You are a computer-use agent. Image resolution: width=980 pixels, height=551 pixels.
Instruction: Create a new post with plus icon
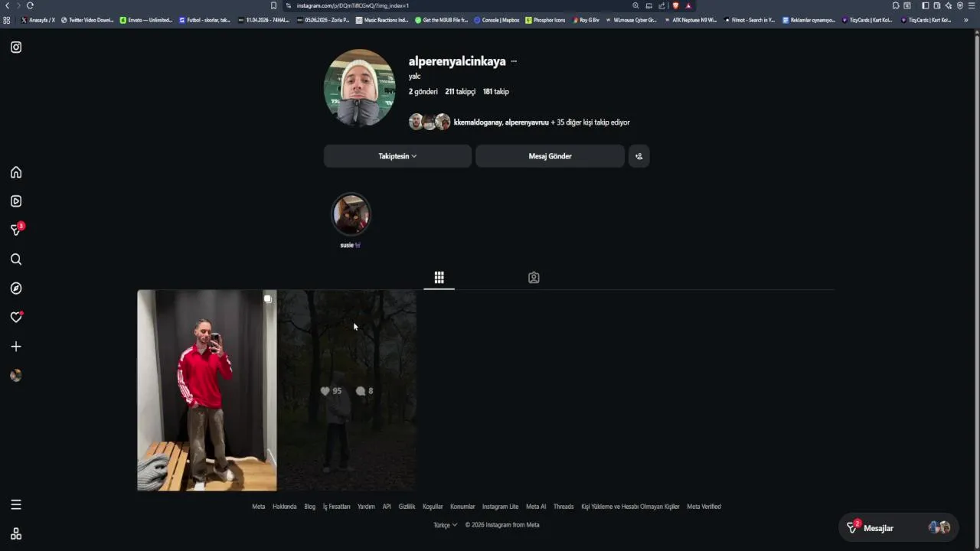tap(16, 347)
